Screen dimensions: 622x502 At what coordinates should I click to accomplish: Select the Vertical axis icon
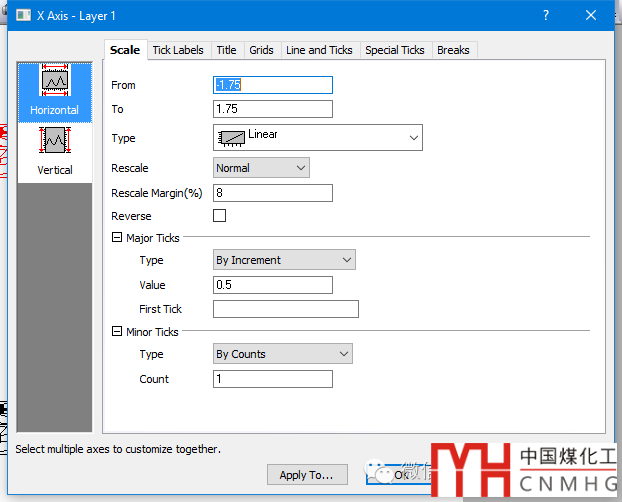54,144
